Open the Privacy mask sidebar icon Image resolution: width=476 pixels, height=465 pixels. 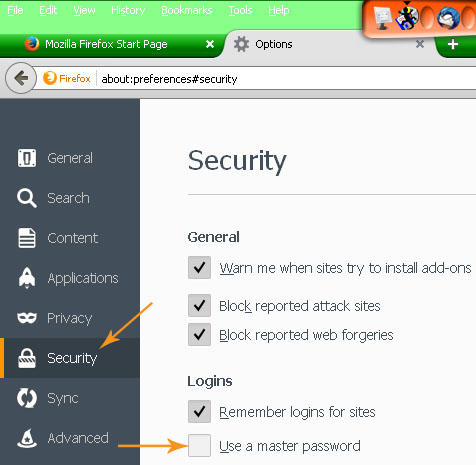(27, 318)
